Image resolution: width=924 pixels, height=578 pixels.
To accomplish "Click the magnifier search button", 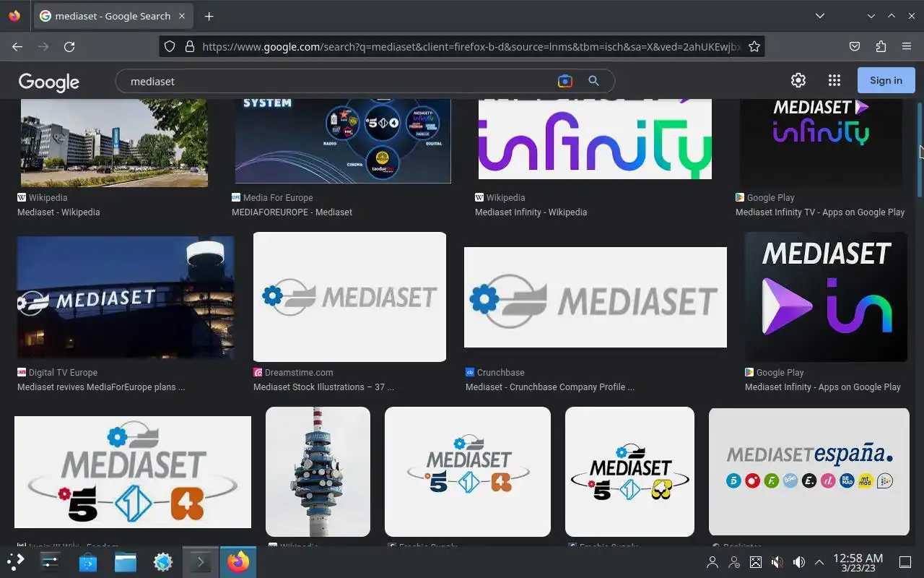I will pos(593,81).
